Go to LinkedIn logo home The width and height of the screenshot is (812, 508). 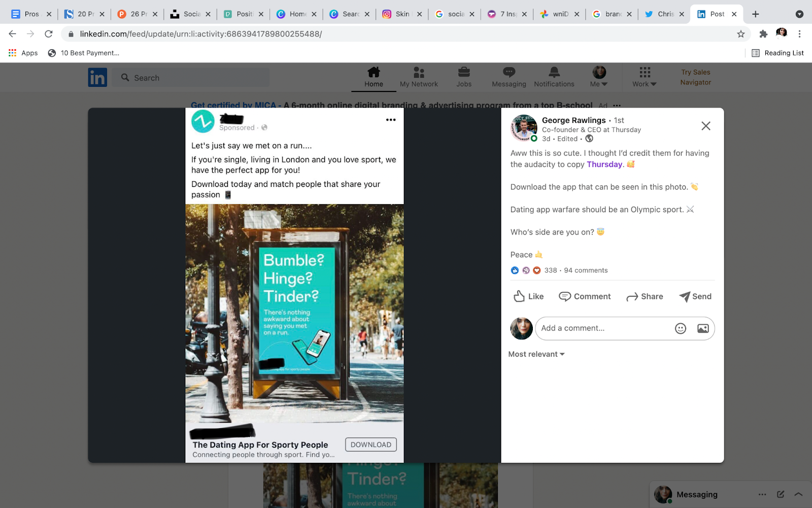coord(97,77)
